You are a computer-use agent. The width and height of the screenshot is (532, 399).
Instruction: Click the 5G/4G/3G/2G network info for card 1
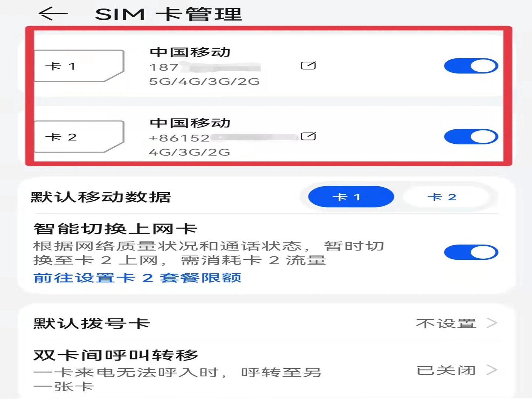click(205, 81)
